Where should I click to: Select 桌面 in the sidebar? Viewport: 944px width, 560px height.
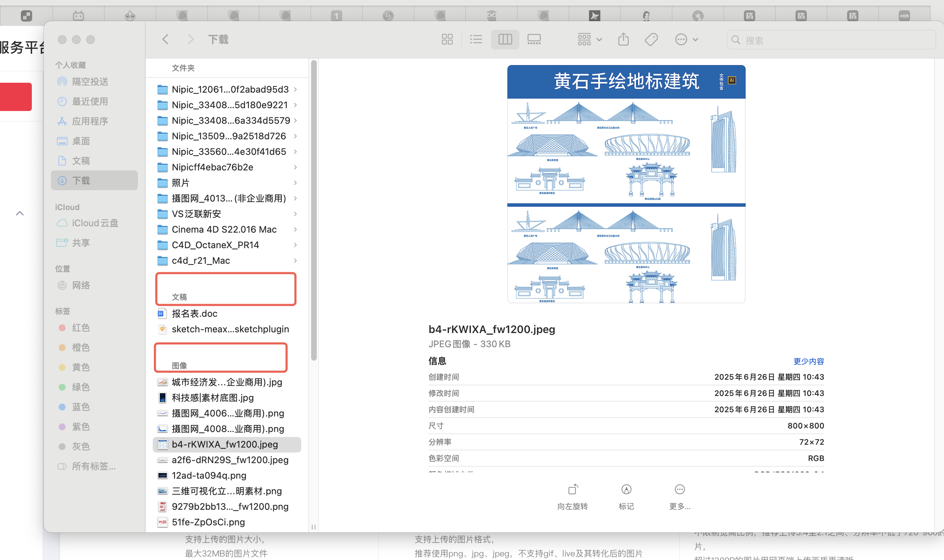[81, 141]
